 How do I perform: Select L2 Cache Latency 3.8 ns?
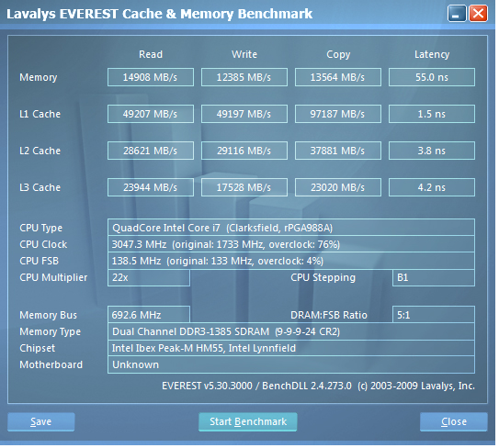[x=432, y=151]
